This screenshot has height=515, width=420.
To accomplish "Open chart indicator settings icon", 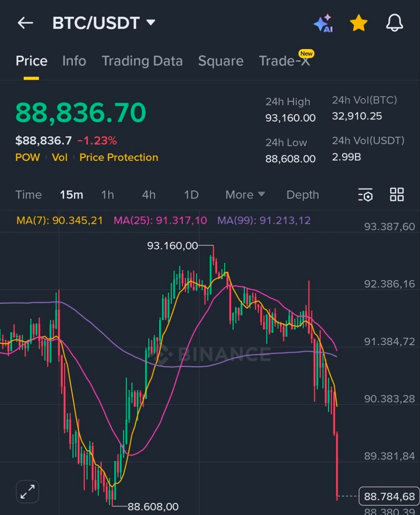I will click(365, 195).
